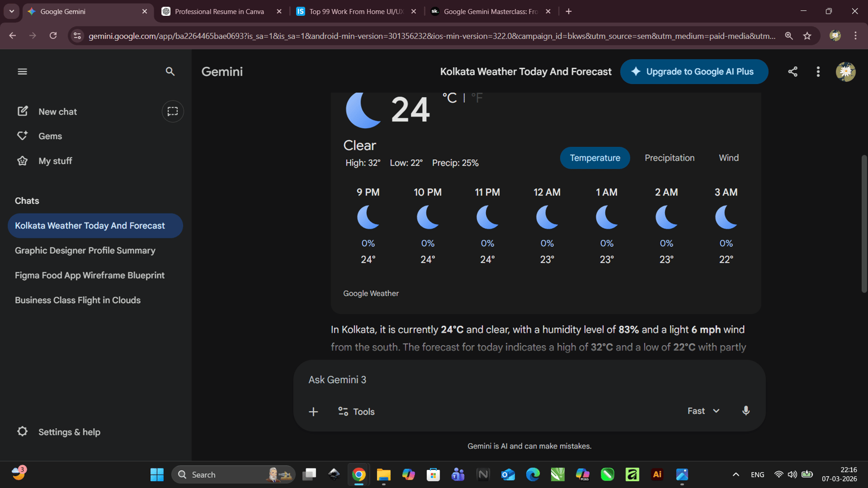Open the Tools menu in prompt box
This screenshot has width=868, height=488.
pyautogui.click(x=357, y=412)
